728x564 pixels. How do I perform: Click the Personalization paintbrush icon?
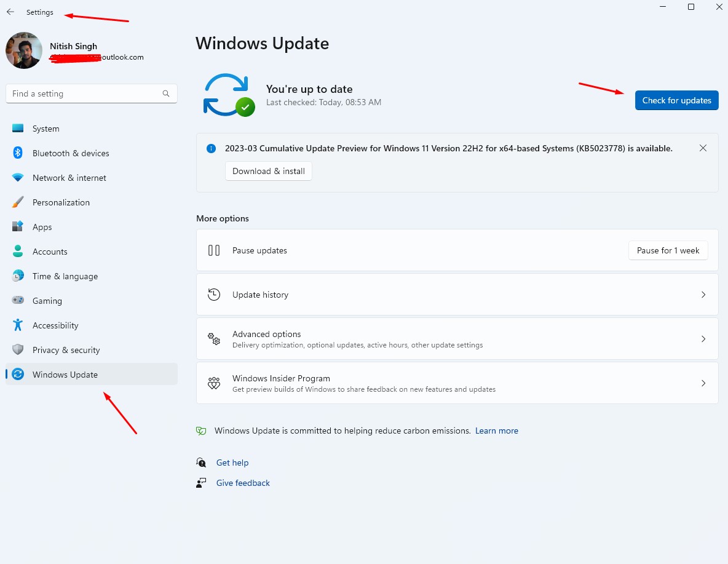(x=18, y=202)
